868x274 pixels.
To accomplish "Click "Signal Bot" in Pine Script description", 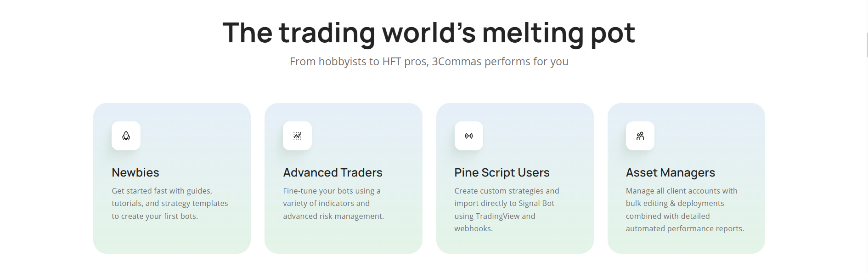I will coord(536,203).
